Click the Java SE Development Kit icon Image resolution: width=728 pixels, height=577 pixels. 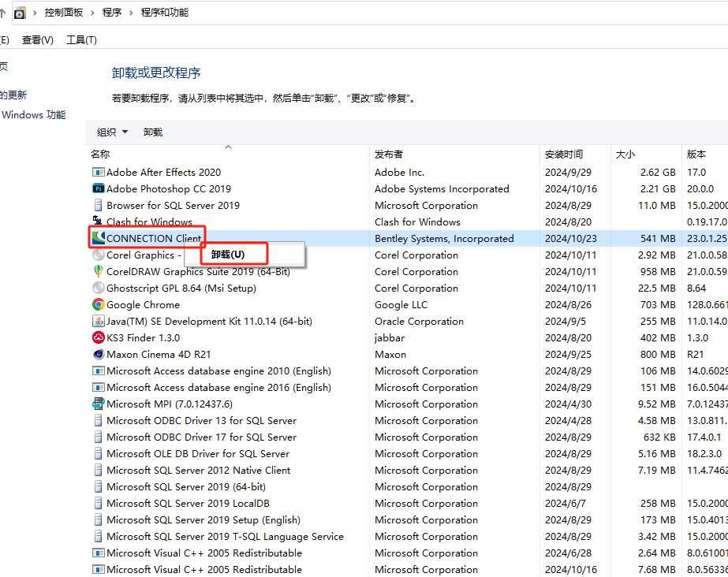click(99, 322)
